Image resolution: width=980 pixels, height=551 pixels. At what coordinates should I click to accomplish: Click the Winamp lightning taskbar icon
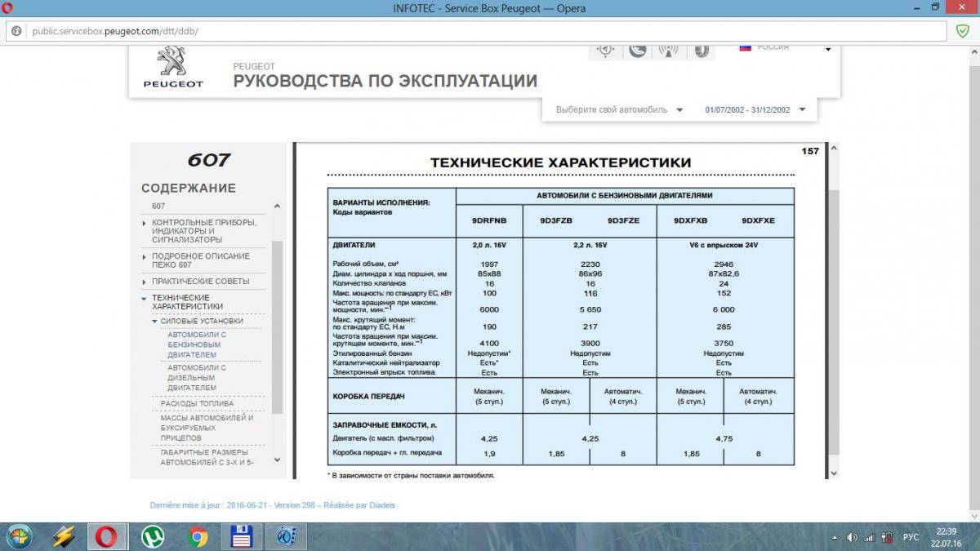click(x=64, y=536)
